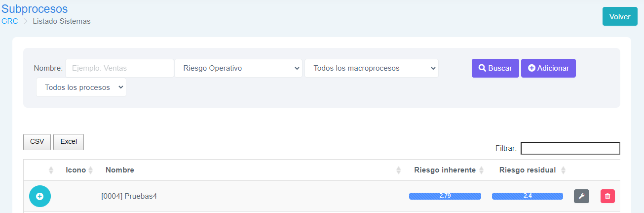Open the Todos los macroprocesos dropdown
Viewport: 644px width, 213px height.
372,68
